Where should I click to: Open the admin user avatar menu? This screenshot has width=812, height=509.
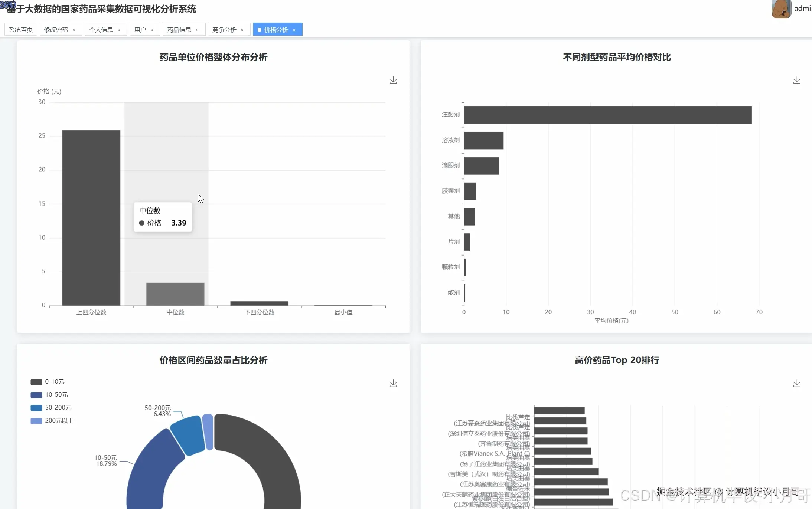781,9
